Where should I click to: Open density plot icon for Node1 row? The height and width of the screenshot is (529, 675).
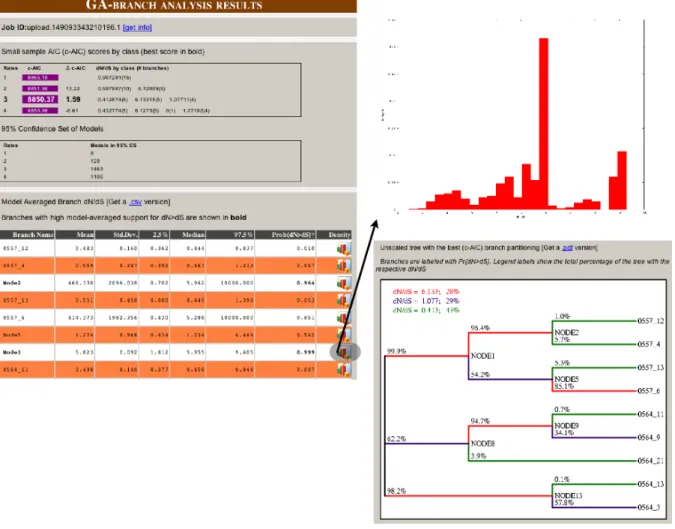point(344,353)
